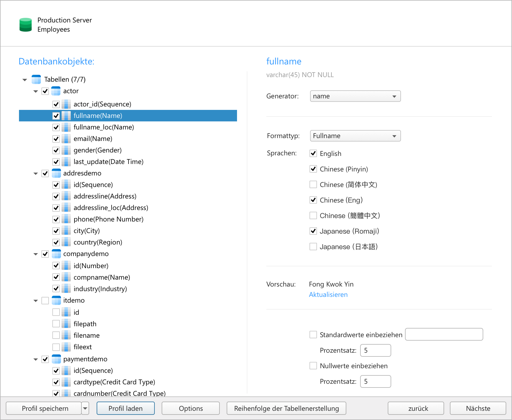Collapse the actor table node
Screen dimensions: 512x420
[x=36, y=91]
